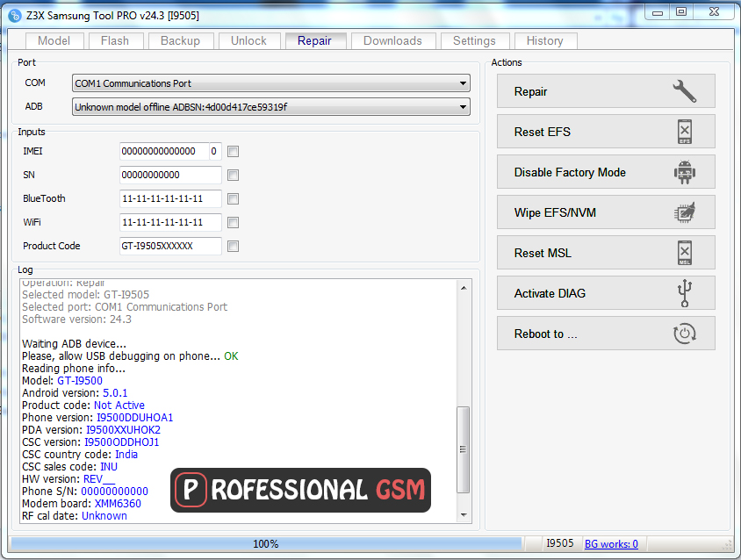
Task: Click the Android robot factory mode icon
Action: coord(684,172)
